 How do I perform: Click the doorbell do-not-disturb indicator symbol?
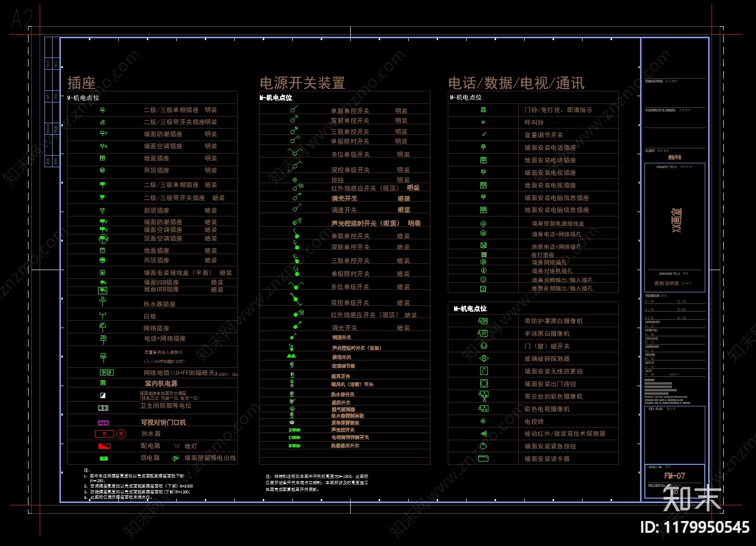pos(483,110)
